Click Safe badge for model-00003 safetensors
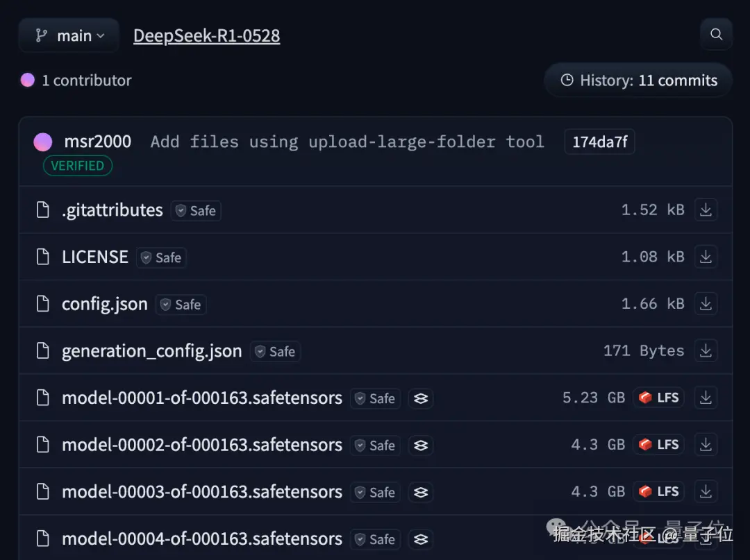Screen dimensions: 750x560 (x=376, y=492)
